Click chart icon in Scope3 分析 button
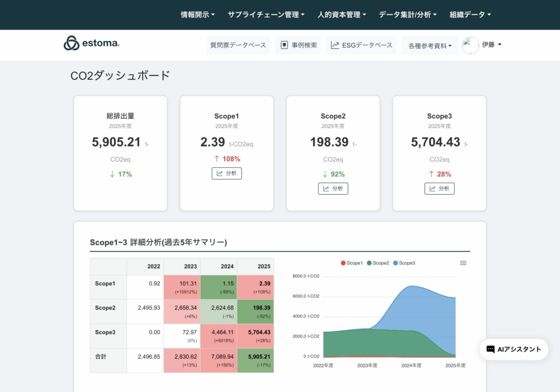This screenshot has height=392, width=560. pos(433,189)
